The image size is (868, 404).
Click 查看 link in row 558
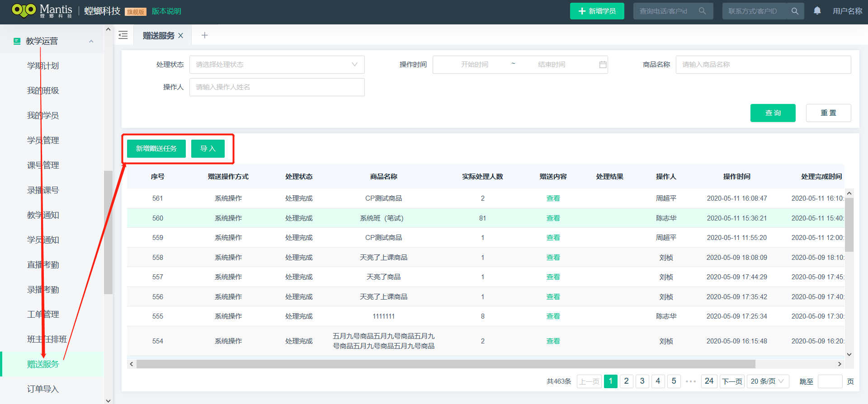[553, 258]
